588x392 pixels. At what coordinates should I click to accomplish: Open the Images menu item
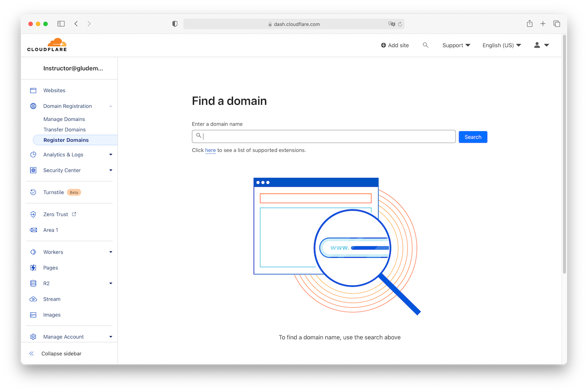(52, 315)
